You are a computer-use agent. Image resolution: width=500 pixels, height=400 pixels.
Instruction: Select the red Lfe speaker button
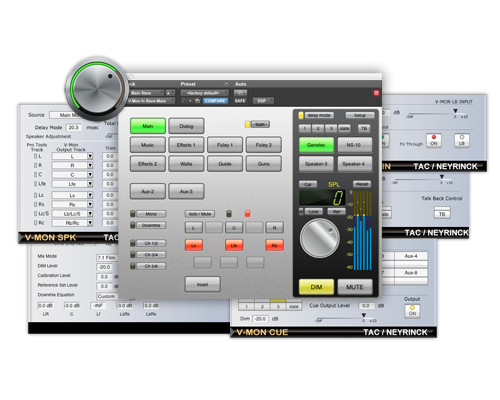click(234, 245)
